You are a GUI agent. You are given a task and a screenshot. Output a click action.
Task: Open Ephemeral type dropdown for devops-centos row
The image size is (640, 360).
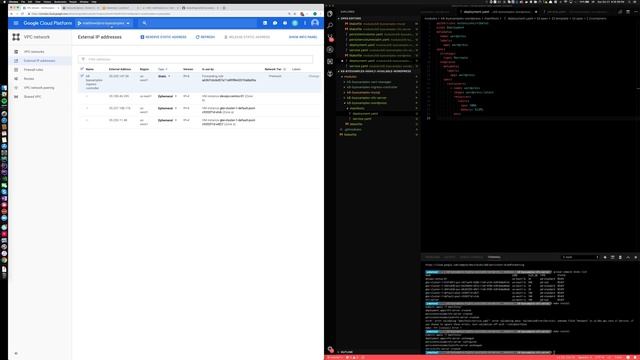pos(167,96)
